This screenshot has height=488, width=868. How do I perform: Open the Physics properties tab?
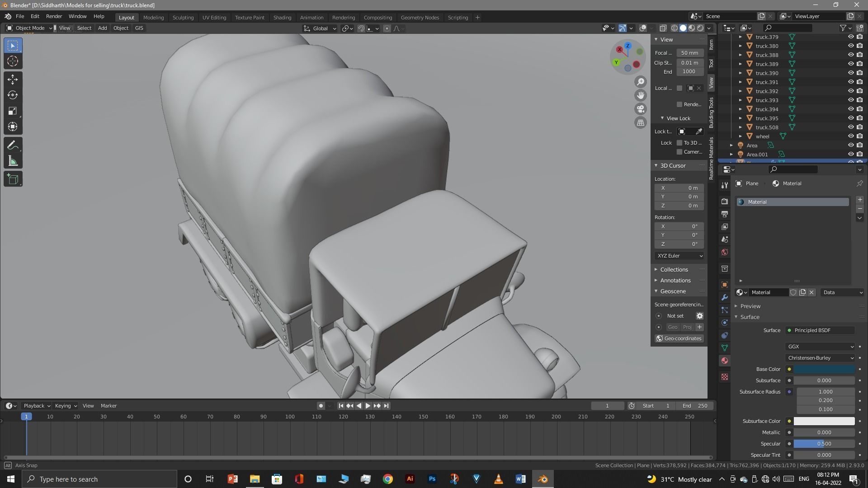point(725,323)
